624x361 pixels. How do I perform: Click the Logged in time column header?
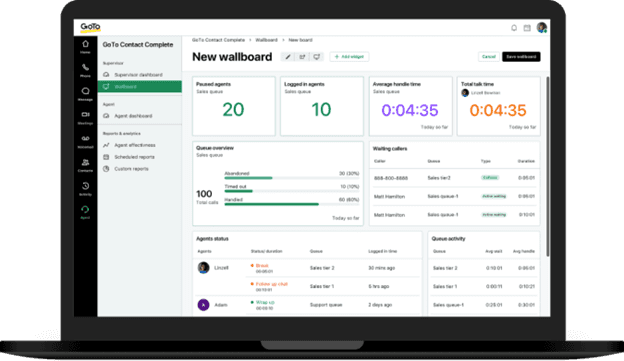pos(382,252)
